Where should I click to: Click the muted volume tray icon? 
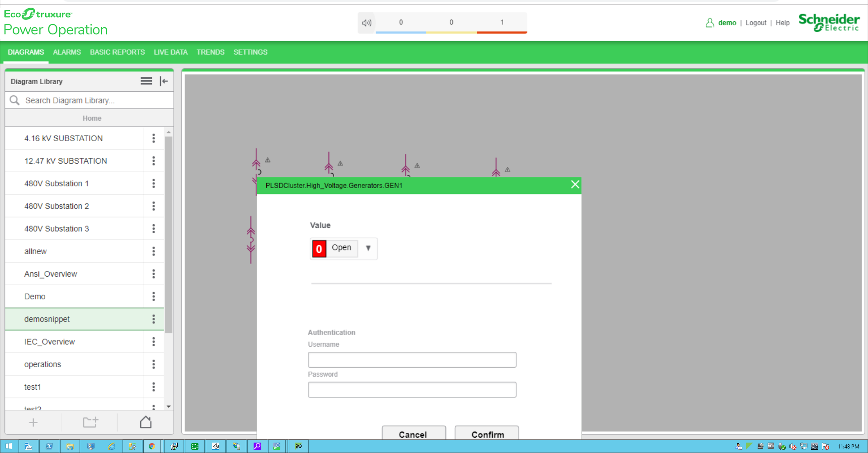793,447
